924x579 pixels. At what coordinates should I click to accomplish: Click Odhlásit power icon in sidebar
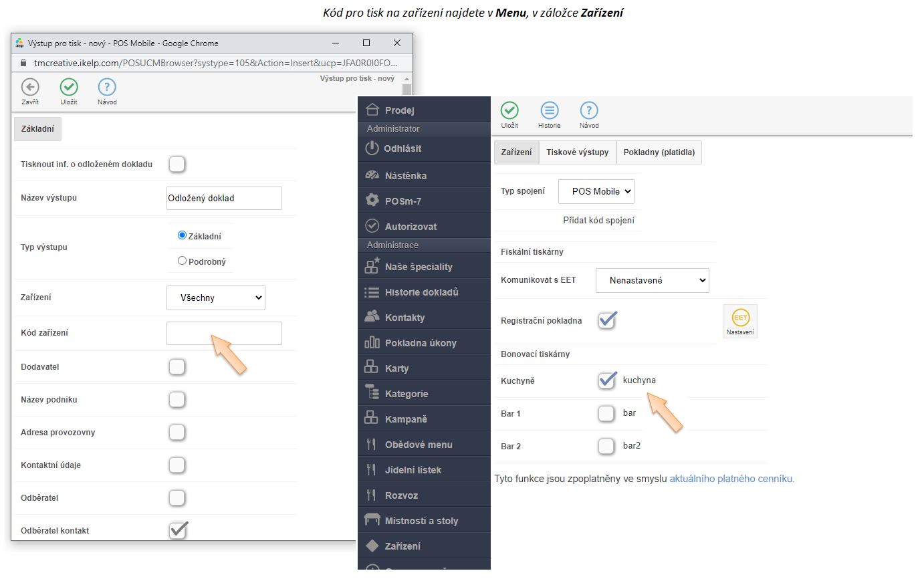coord(372,148)
